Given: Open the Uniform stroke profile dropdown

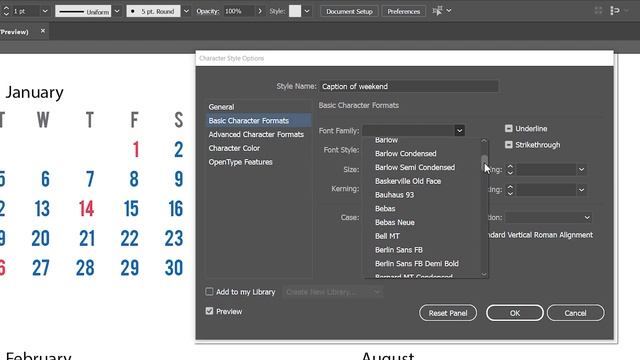Looking at the screenshot, I should (x=117, y=11).
